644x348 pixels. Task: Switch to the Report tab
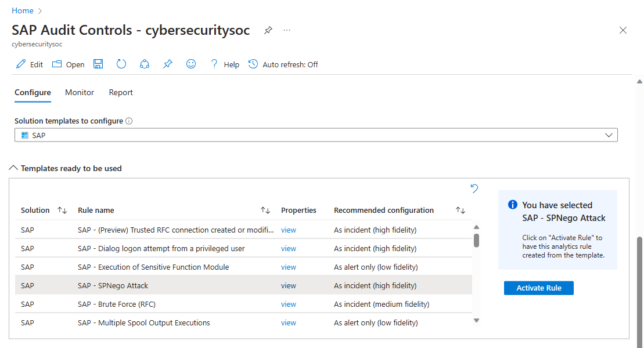point(120,92)
